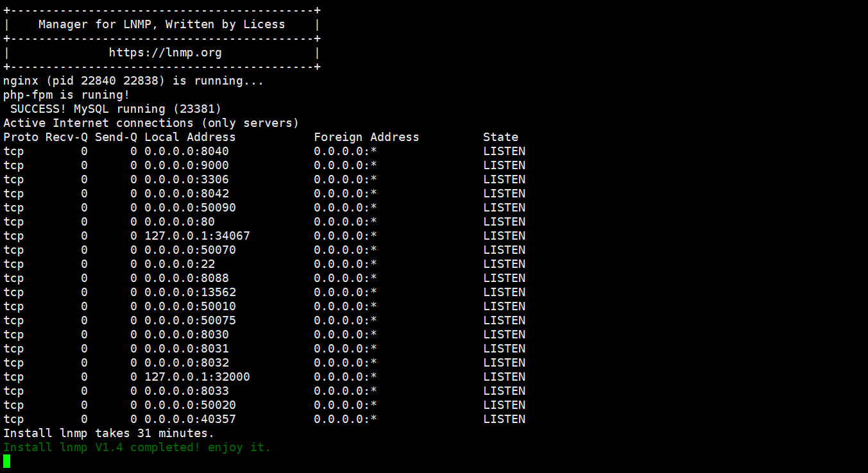Click the 'Foreign Address' column header
Viewport: 868px width, 473px height.
(x=366, y=137)
